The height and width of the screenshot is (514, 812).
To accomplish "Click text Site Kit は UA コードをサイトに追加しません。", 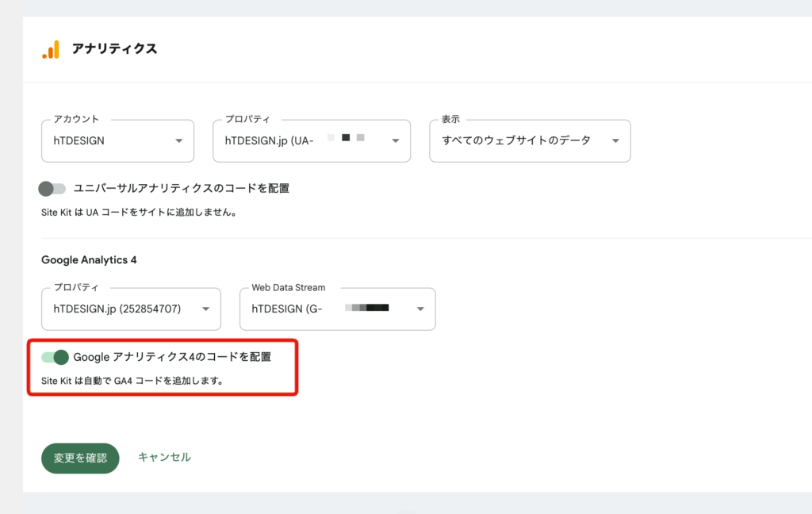I will pos(140,212).
